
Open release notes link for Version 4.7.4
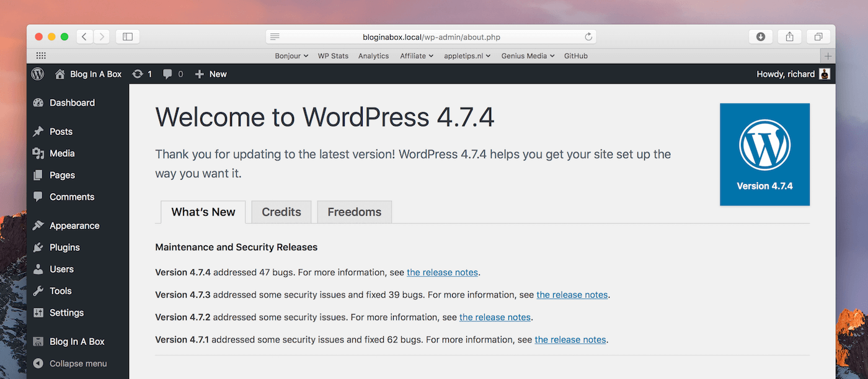(442, 272)
